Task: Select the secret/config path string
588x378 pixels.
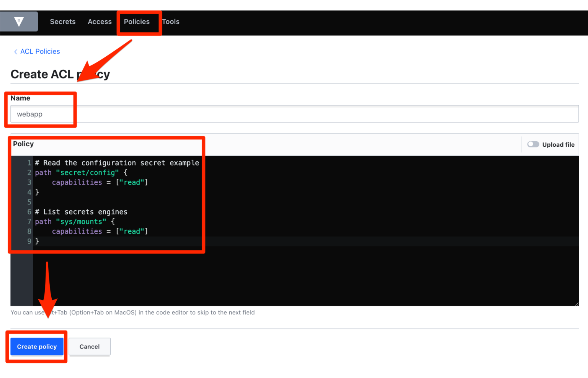Action: tap(88, 172)
